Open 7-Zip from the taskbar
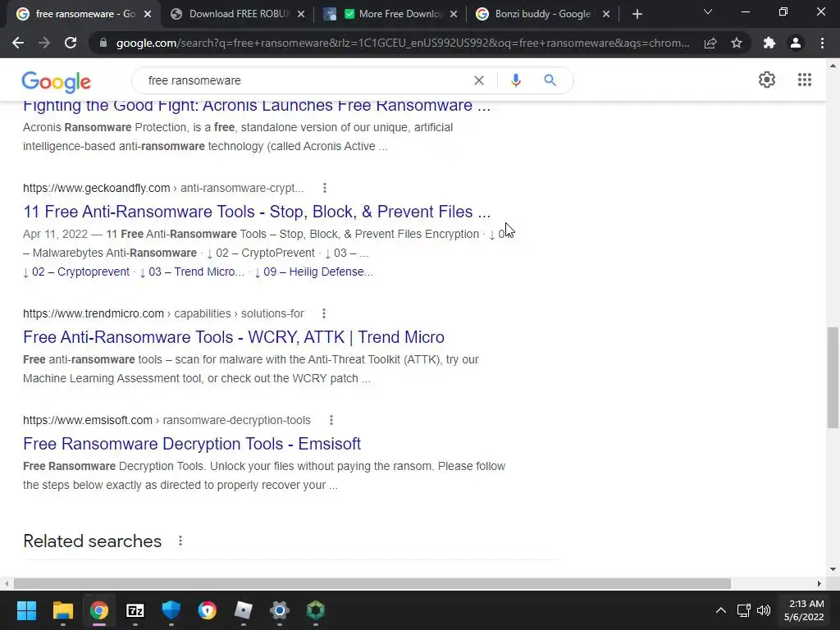 pos(135,610)
